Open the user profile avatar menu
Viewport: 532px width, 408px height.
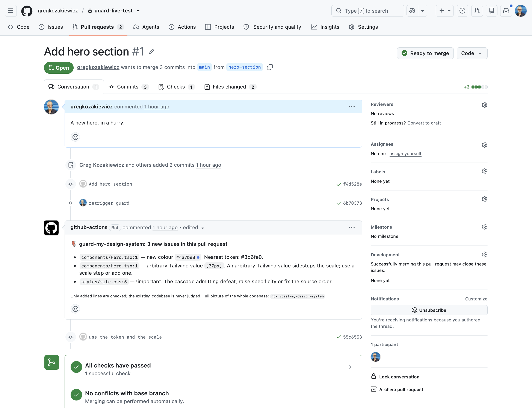click(521, 11)
